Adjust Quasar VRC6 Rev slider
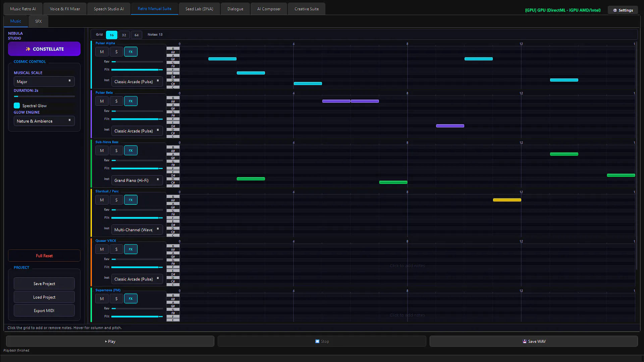This screenshot has height=362, width=644. 137,259
